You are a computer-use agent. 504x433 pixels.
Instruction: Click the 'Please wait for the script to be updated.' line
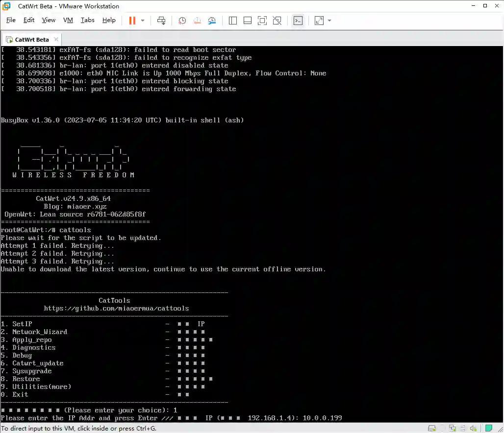pos(81,238)
